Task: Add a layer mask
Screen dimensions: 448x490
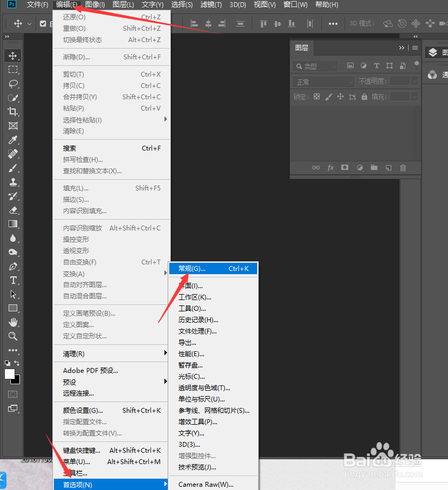Action: coord(344,168)
